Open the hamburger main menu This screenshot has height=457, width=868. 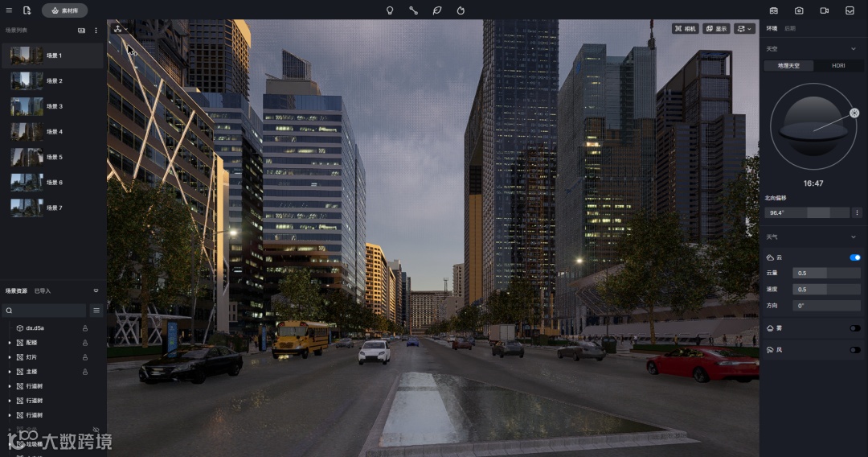point(9,10)
